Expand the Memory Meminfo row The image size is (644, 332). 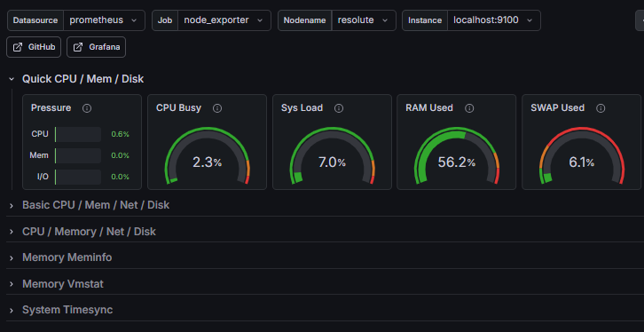(12, 257)
